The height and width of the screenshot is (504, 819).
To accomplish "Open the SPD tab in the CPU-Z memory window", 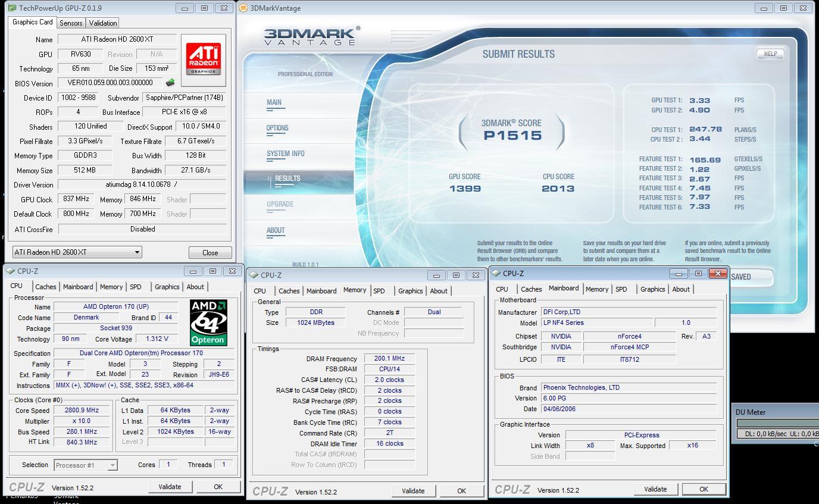I will click(379, 291).
